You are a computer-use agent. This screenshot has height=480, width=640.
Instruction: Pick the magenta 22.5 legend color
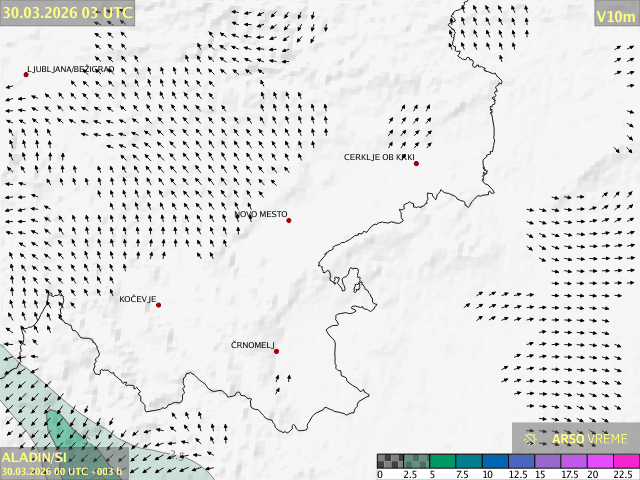[x=625, y=461]
